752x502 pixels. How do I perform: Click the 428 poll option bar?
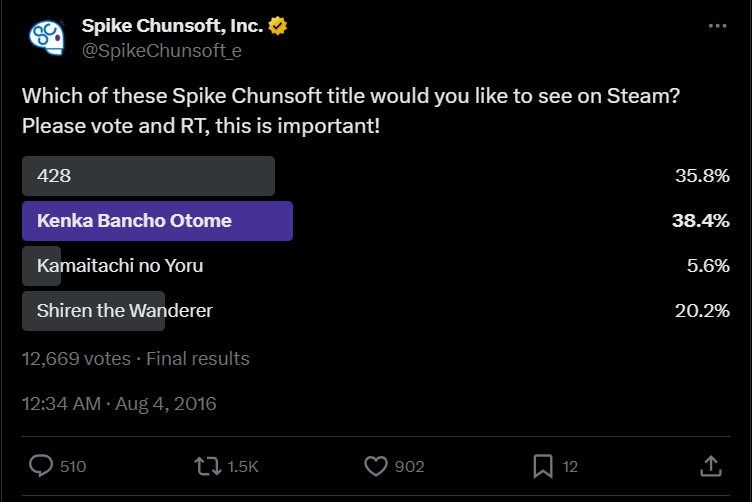tap(148, 176)
